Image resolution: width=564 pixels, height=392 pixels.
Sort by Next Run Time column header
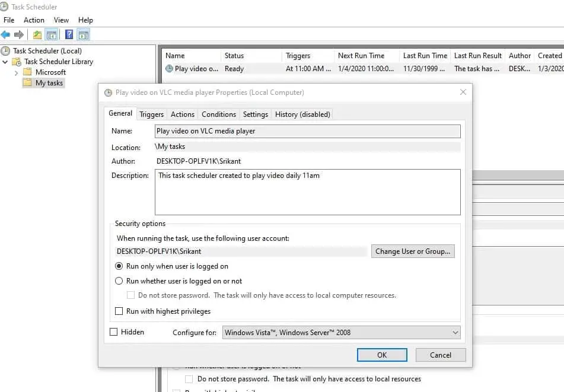pos(367,56)
